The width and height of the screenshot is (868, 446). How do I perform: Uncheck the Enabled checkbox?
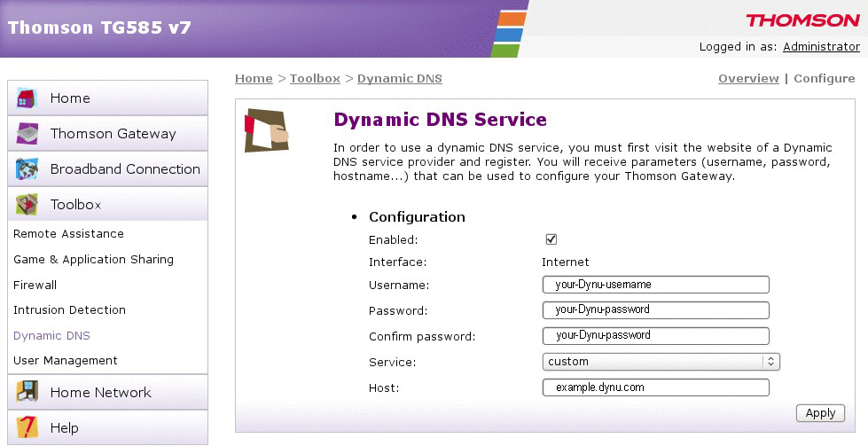click(551, 239)
